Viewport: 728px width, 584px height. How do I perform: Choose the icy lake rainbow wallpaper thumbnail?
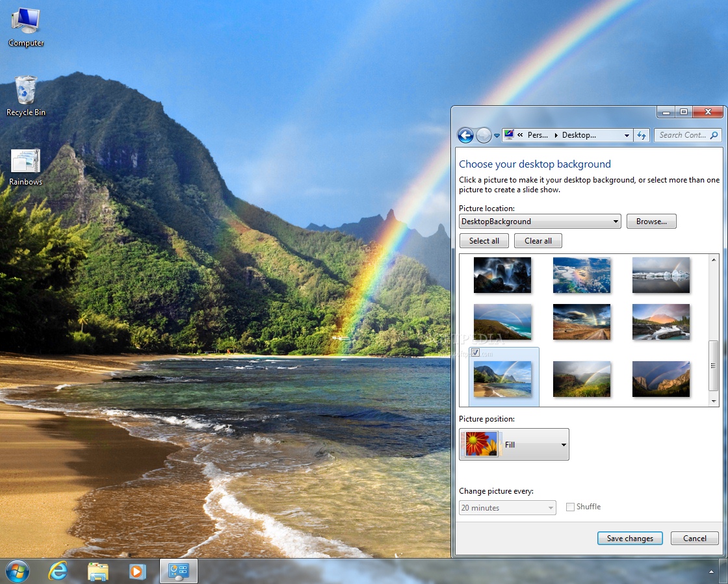pyautogui.click(x=661, y=275)
